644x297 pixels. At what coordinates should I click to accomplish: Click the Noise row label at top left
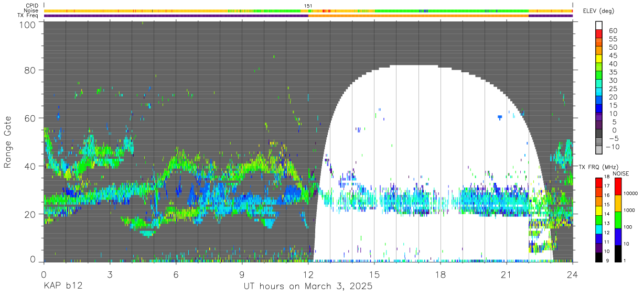[31, 10]
